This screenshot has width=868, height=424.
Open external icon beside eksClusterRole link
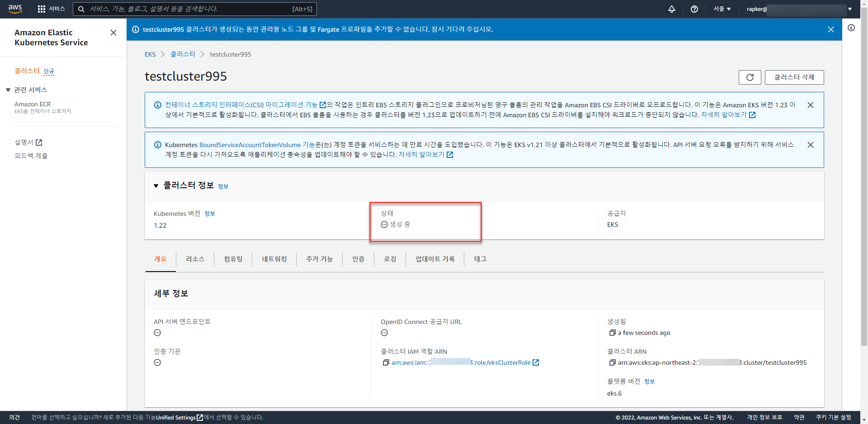pyautogui.click(x=536, y=362)
